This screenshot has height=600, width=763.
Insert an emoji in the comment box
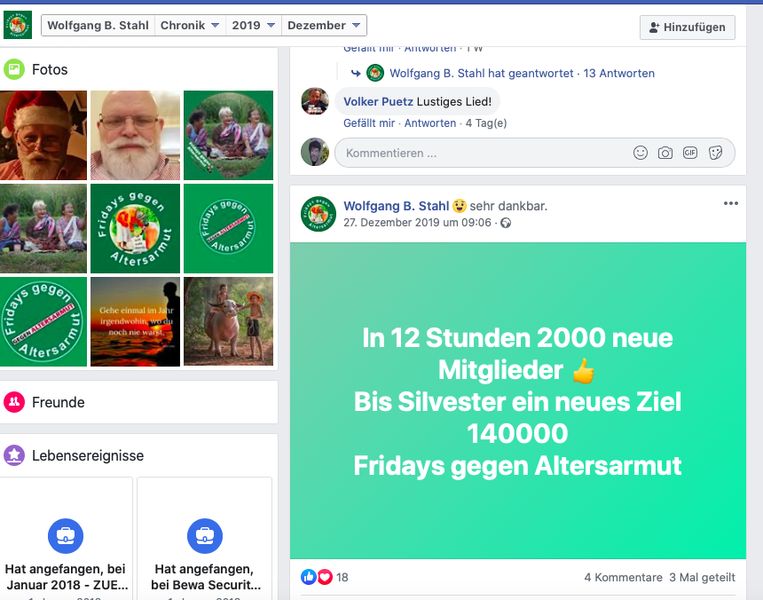click(x=640, y=153)
